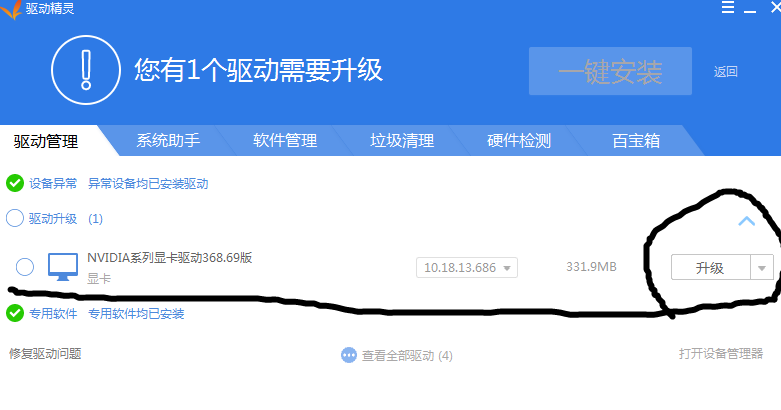
Task: Click the 设备异常 label
Action: (x=53, y=183)
